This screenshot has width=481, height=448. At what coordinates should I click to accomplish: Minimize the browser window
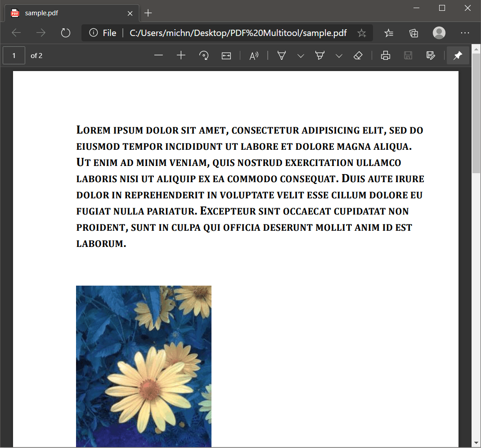(x=416, y=8)
